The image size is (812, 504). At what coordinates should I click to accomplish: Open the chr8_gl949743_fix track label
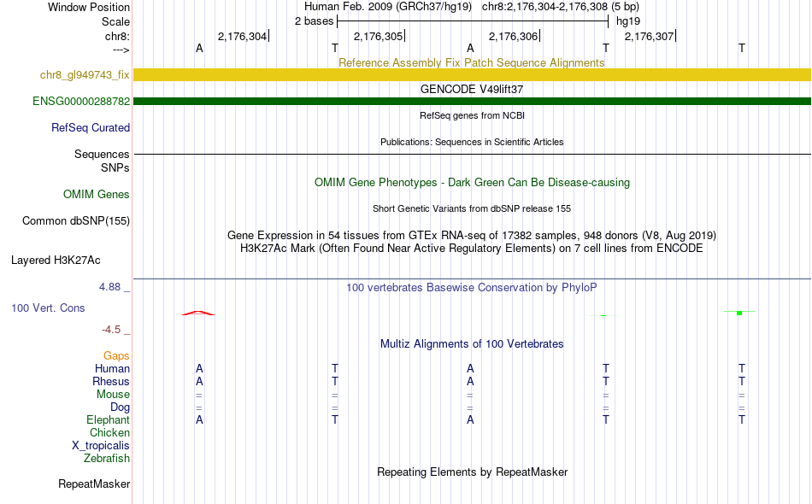(85, 75)
